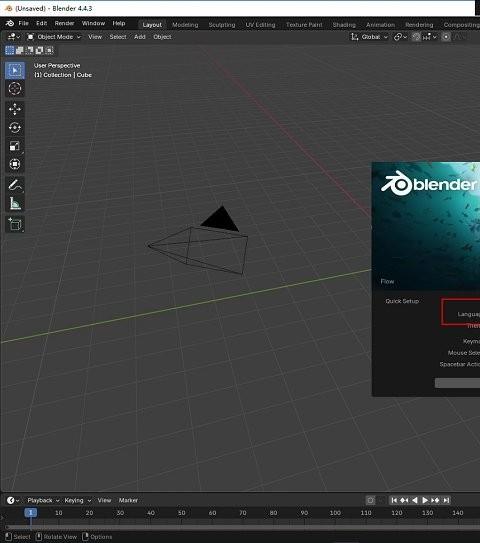Image resolution: width=480 pixels, height=543 pixels.
Task: Open the Help menu
Action: [x=118, y=23]
